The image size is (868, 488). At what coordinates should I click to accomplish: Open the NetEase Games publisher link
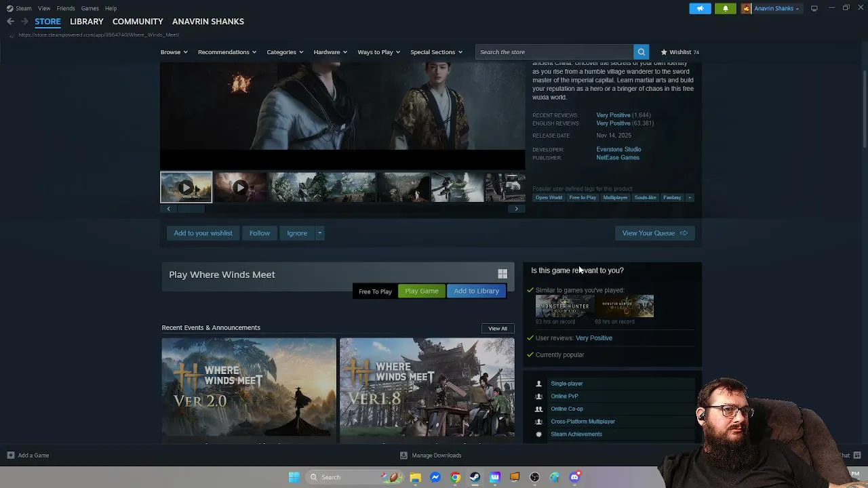coord(618,158)
